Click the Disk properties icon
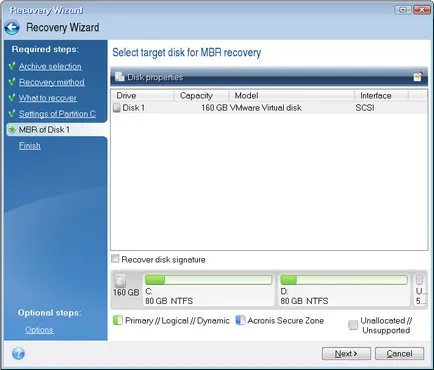The image size is (434, 370). pyautogui.click(x=120, y=77)
